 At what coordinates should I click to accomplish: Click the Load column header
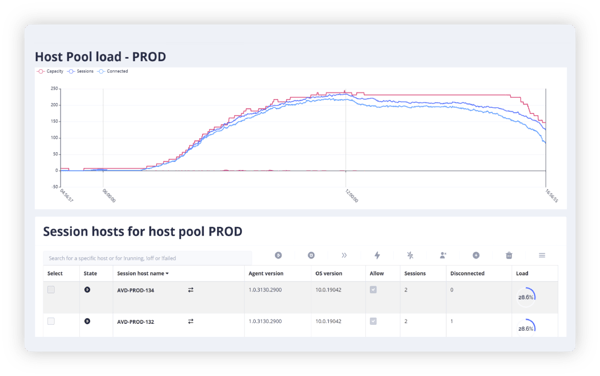522,273
